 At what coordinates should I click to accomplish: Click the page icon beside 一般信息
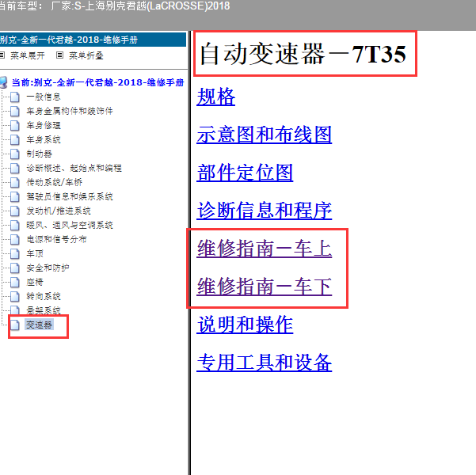tap(14, 97)
